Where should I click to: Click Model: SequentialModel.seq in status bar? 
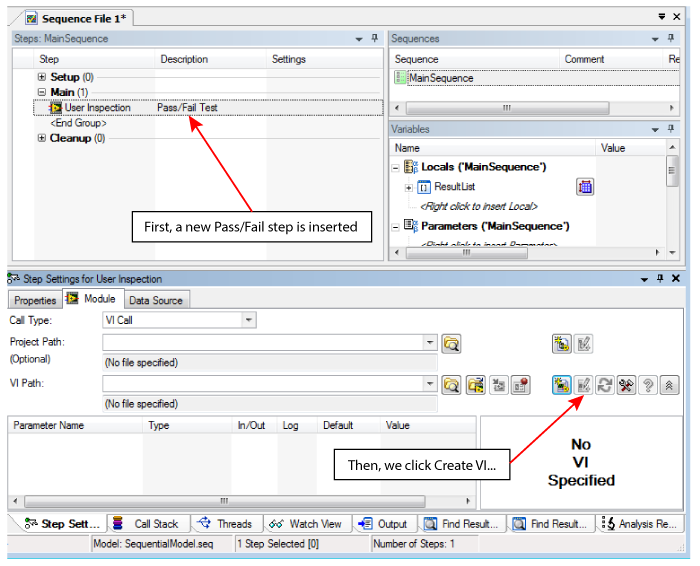tap(153, 544)
